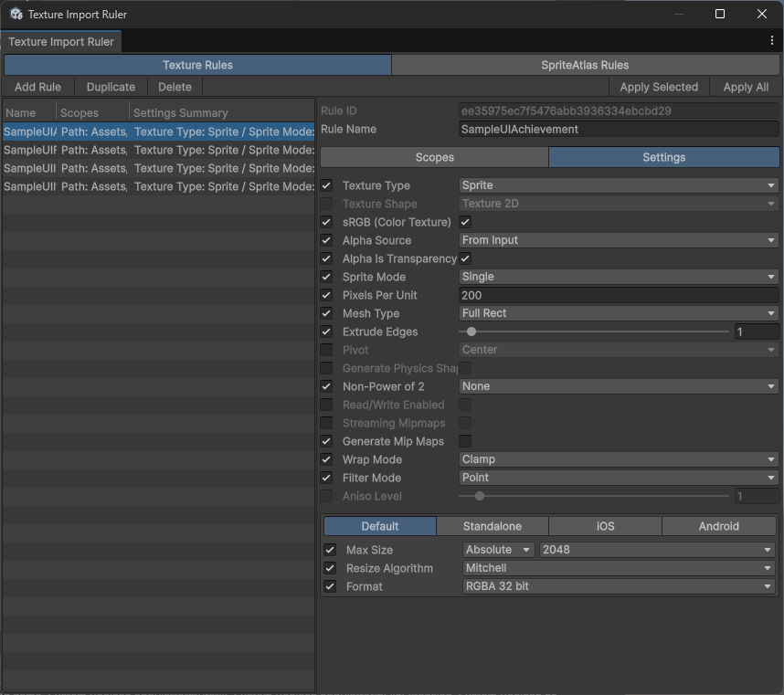Close the Texture Import Ruler window
Viewport: 784px width, 695px height.
(x=761, y=14)
